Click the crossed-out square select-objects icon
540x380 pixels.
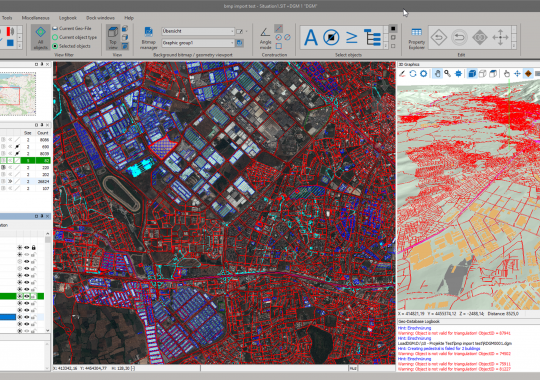(331, 37)
